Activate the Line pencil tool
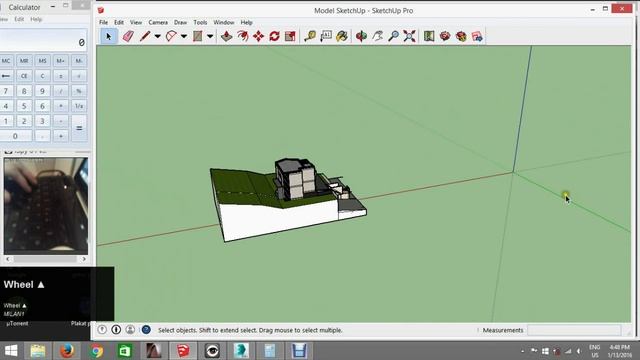Viewport: 640px width, 360px height. (145, 36)
